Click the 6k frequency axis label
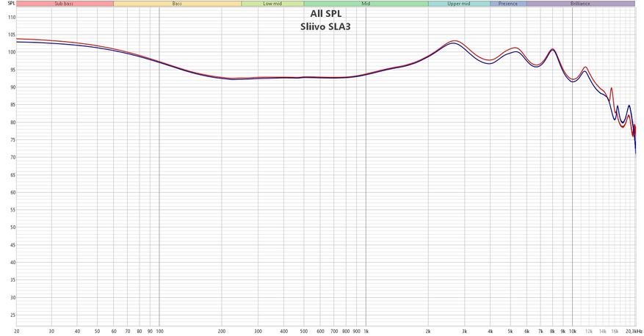The width and height of the screenshot is (644, 336). tap(527, 331)
